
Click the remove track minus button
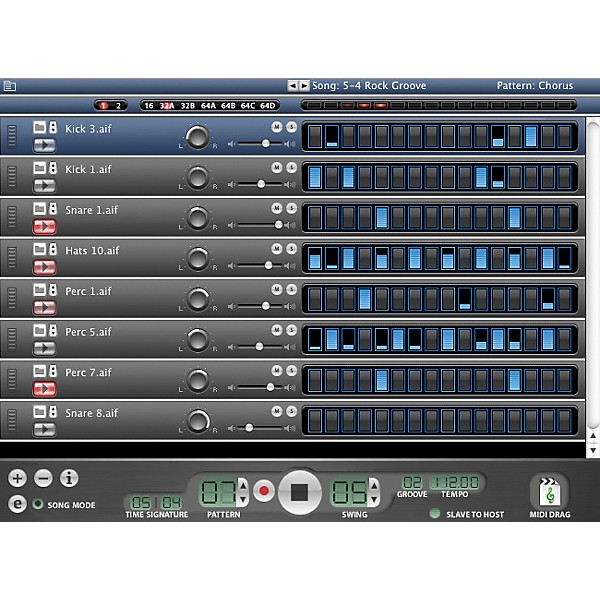pyautogui.click(x=43, y=478)
